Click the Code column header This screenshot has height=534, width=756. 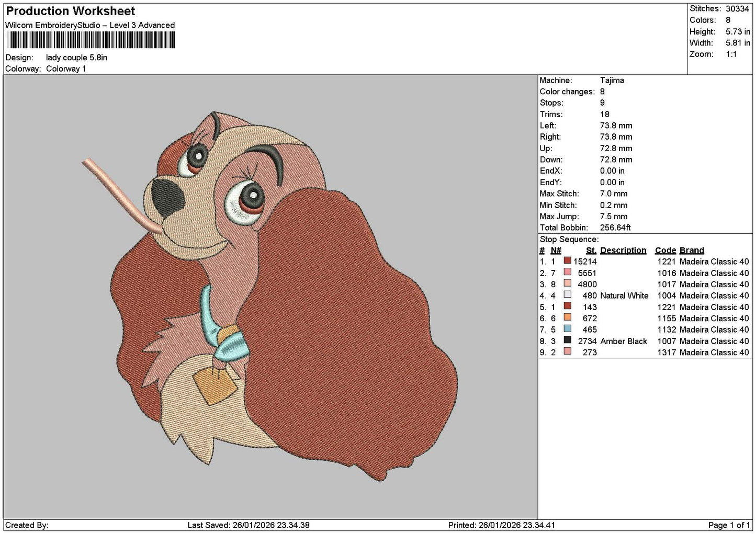point(665,251)
